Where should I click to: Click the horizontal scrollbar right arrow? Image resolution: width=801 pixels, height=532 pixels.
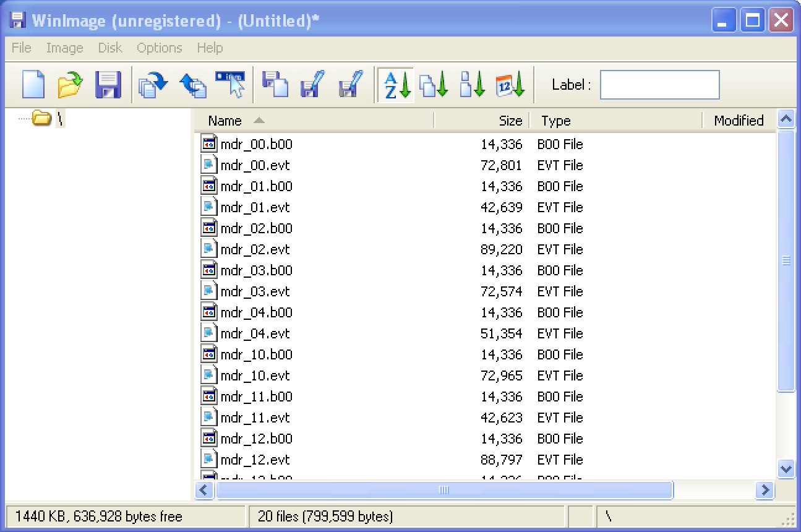coord(765,491)
